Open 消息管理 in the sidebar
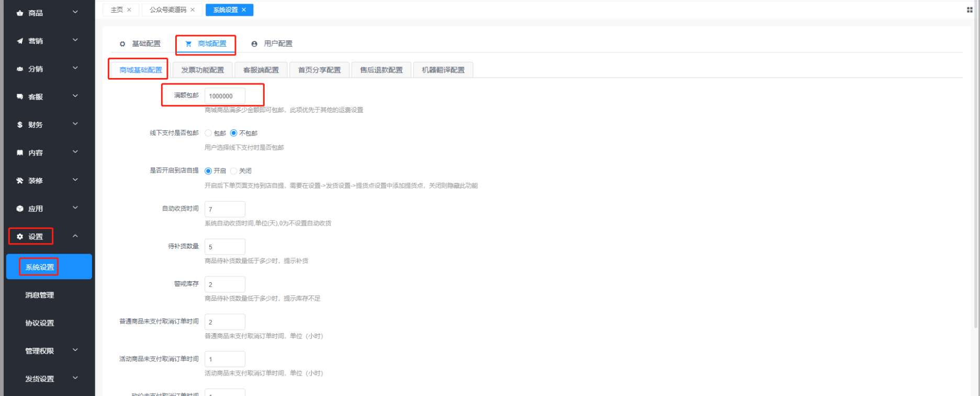The height and width of the screenshot is (396, 980). coord(40,295)
